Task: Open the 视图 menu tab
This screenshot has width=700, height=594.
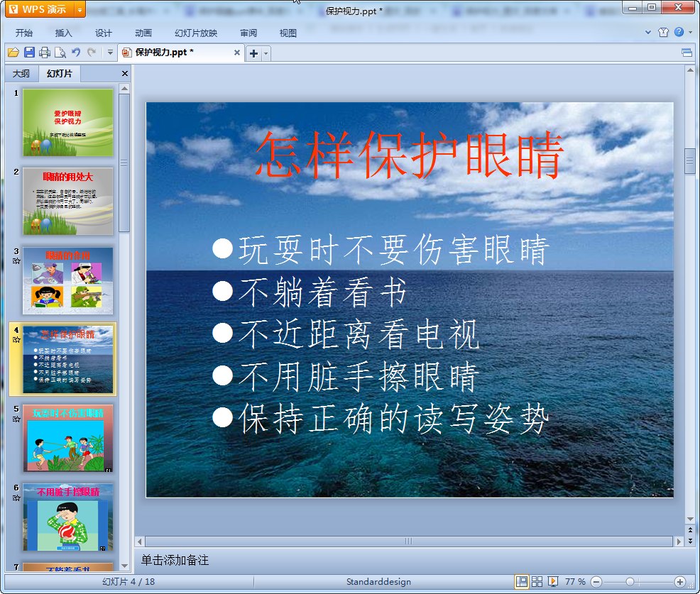Action: 288,33
